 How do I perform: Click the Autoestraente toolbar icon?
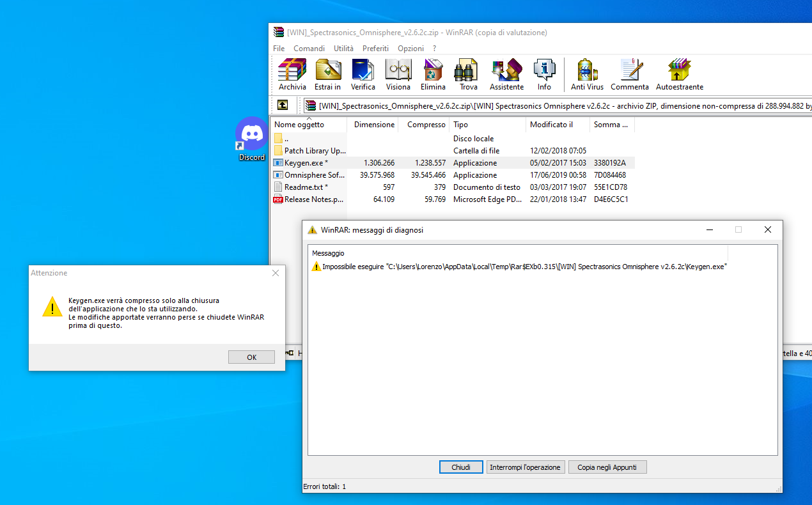(680, 75)
